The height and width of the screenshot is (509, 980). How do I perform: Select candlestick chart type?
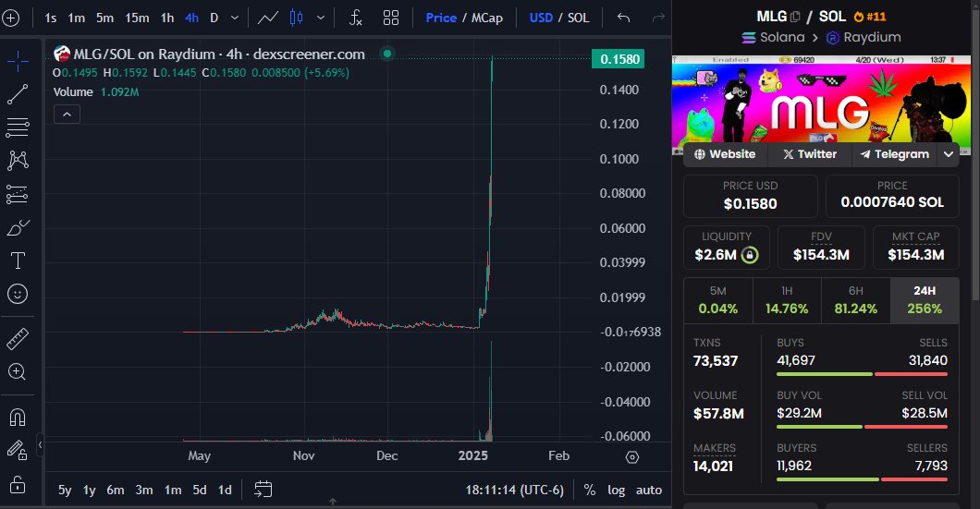pos(296,18)
